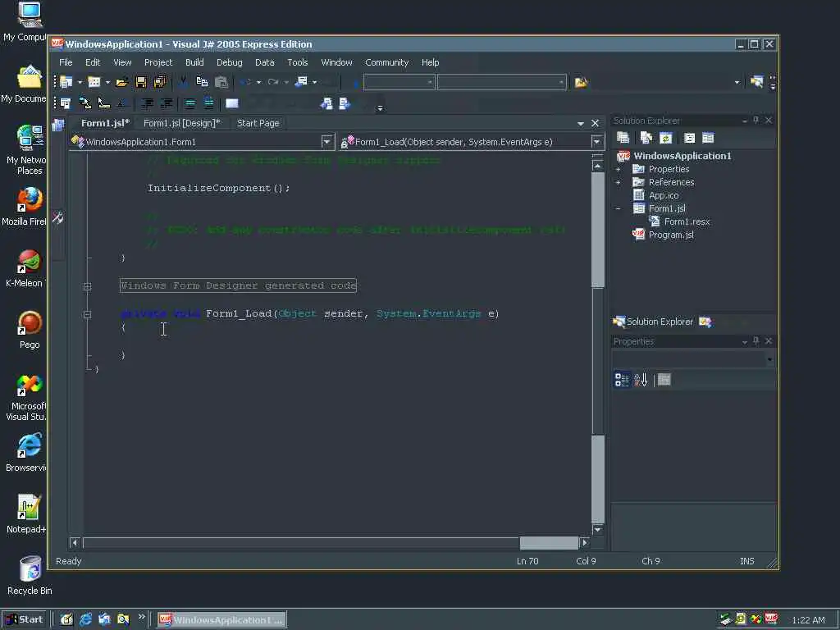Click the Property Pages icon
The width and height of the screenshot is (840, 630).
pyautogui.click(x=664, y=380)
